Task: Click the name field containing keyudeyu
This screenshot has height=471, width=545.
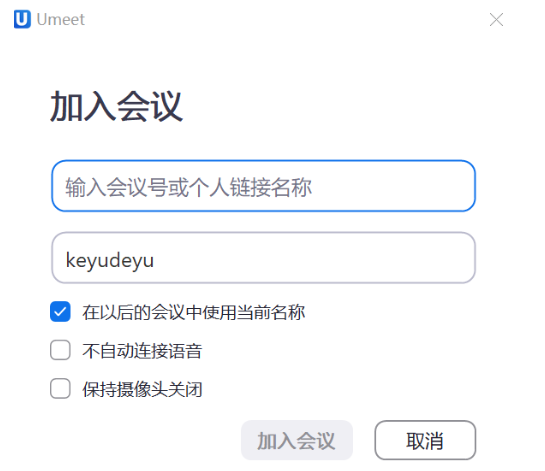Action: coord(263,258)
